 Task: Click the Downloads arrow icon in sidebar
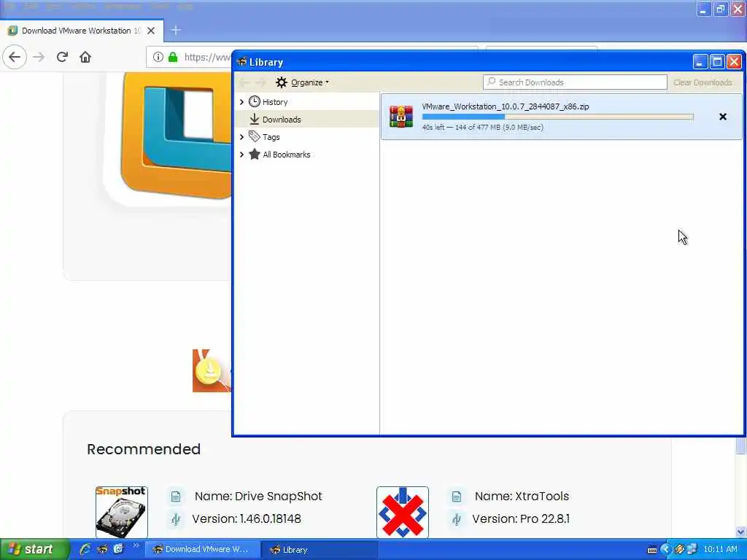tap(255, 119)
